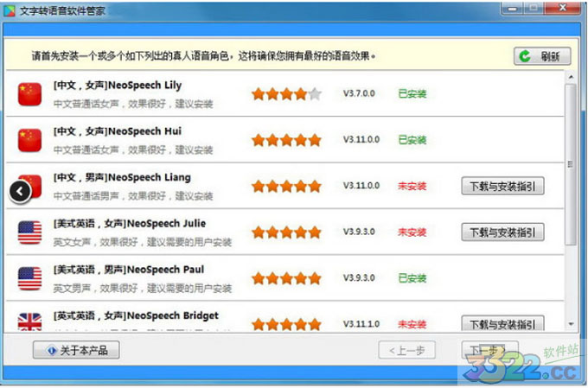Image resolution: width=588 pixels, height=388 pixels.
Task: Click version V3.9.3.0 in the Paul row
Action: tap(359, 277)
